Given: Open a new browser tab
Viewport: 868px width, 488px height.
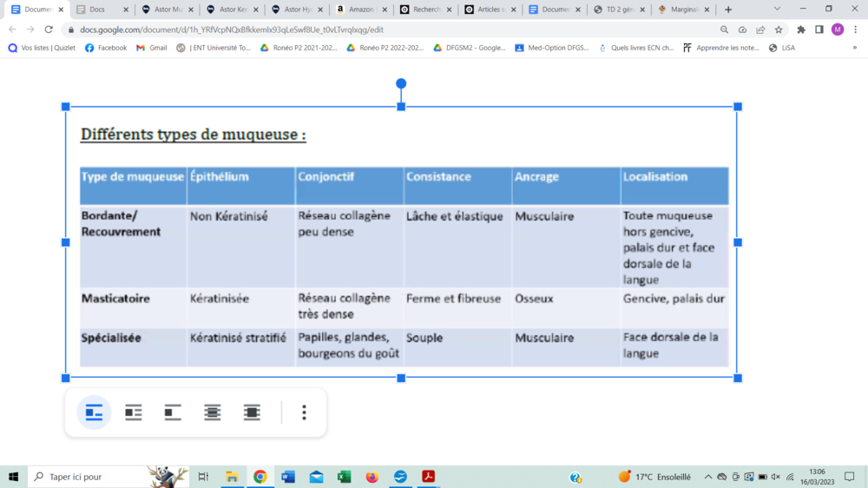Looking at the screenshot, I should (728, 10).
